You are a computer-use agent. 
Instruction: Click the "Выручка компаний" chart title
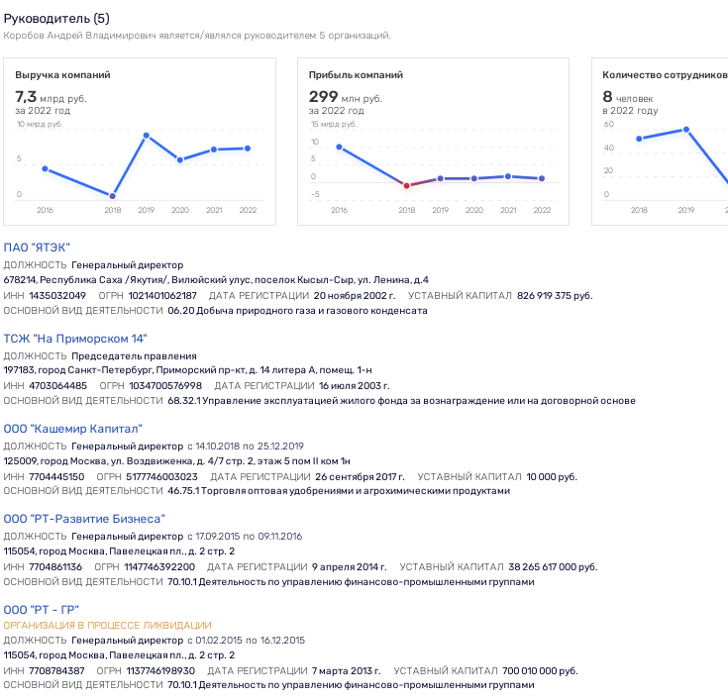click(x=62, y=75)
